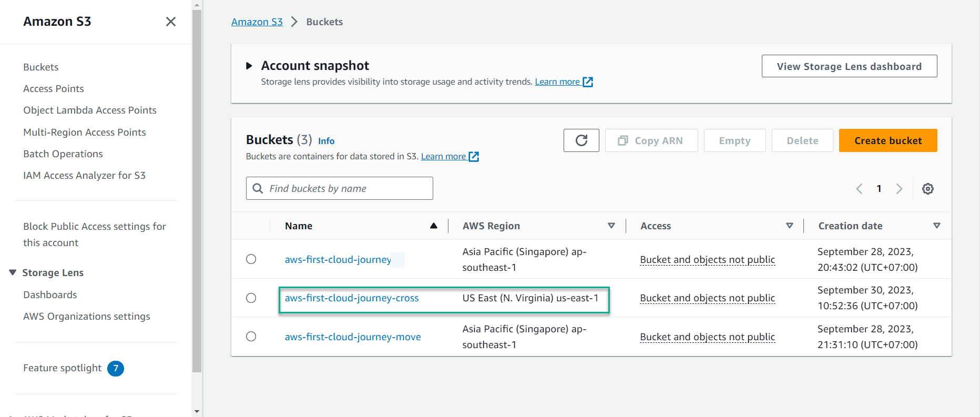Click the search magnifier icon

pyautogui.click(x=258, y=188)
